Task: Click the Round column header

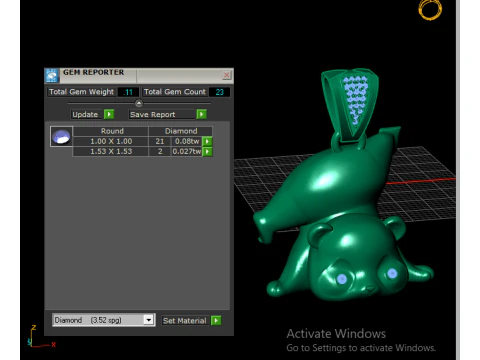Action: coord(111,131)
